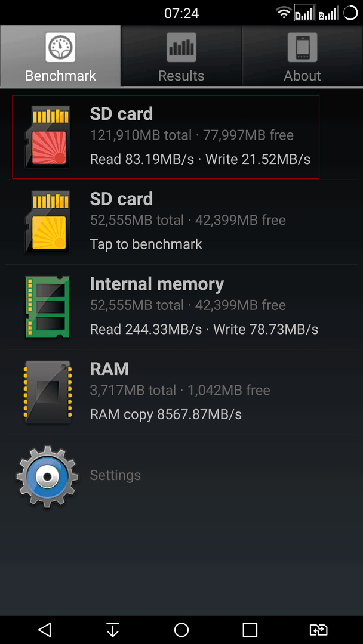This screenshot has height=644, width=363.
Task: Tap the RAM chip icon
Action: (x=47, y=392)
